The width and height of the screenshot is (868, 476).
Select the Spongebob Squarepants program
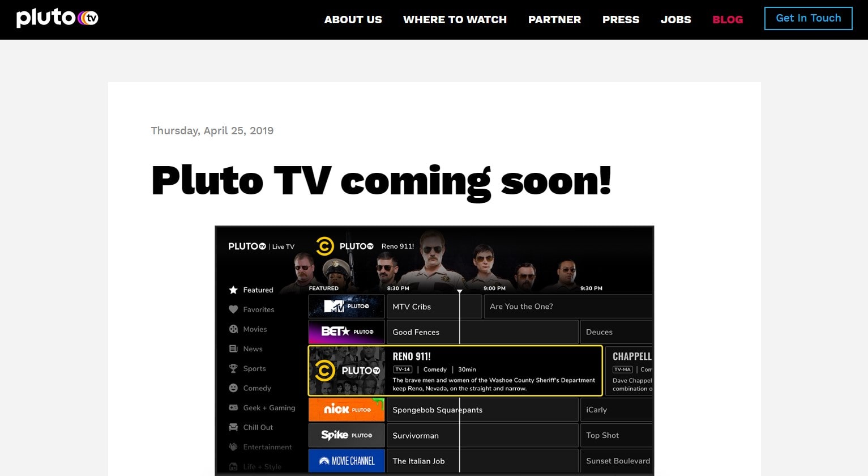pos(482,410)
